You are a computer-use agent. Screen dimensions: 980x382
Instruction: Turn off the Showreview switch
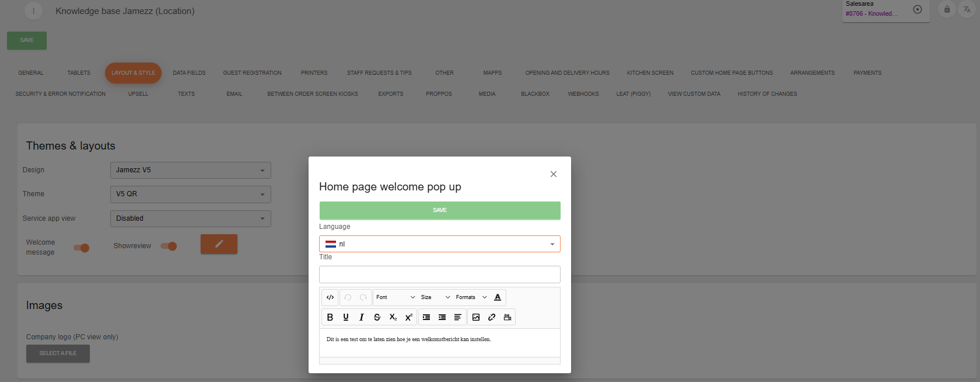click(169, 246)
